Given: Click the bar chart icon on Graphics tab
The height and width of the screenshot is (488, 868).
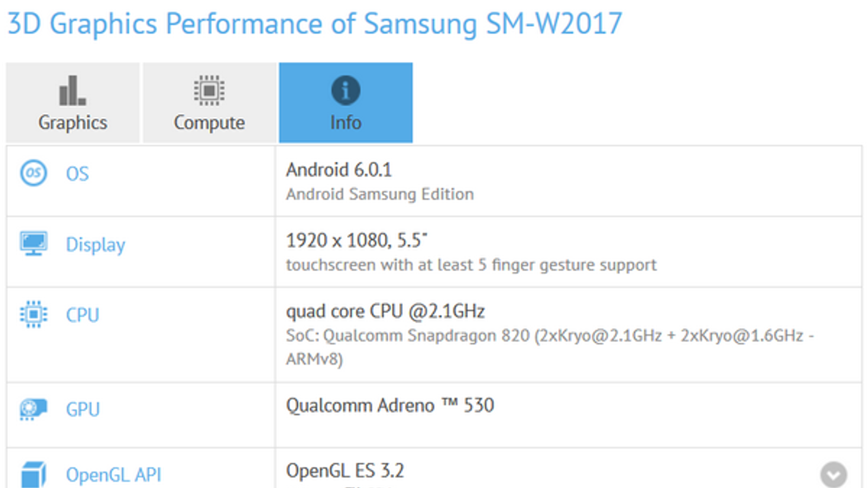Looking at the screenshot, I should click(72, 91).
